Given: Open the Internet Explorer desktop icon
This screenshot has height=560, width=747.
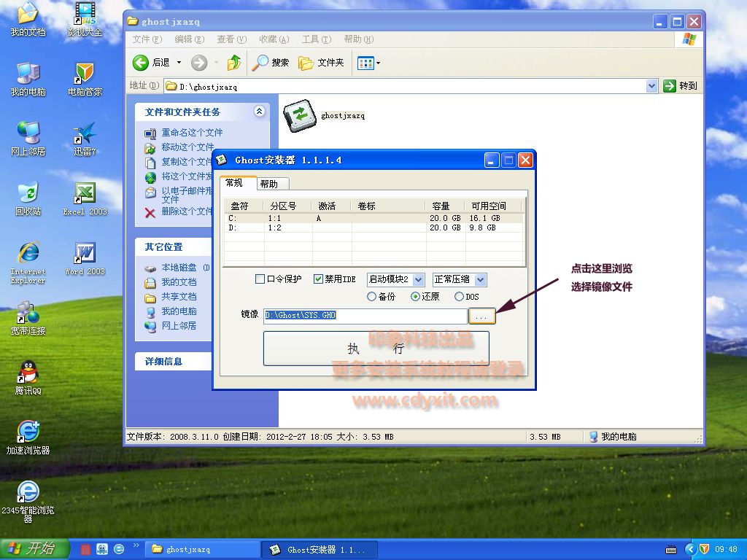Looking at the screenshot, I should pos(28,262).
